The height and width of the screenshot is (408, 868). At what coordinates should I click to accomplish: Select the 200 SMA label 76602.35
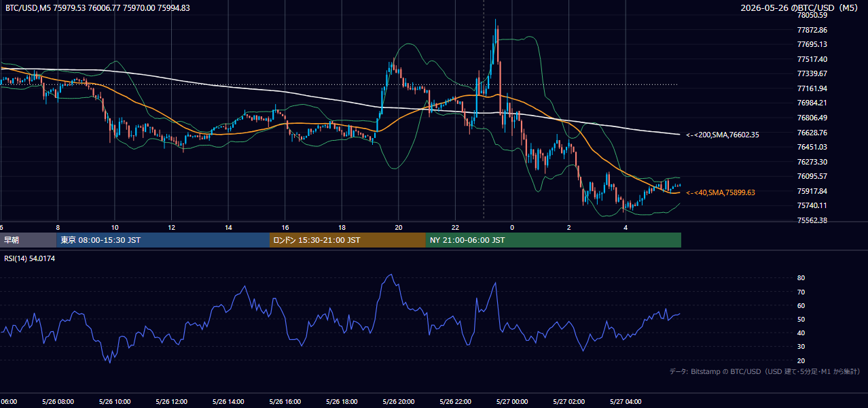click(x=723, y=135)
